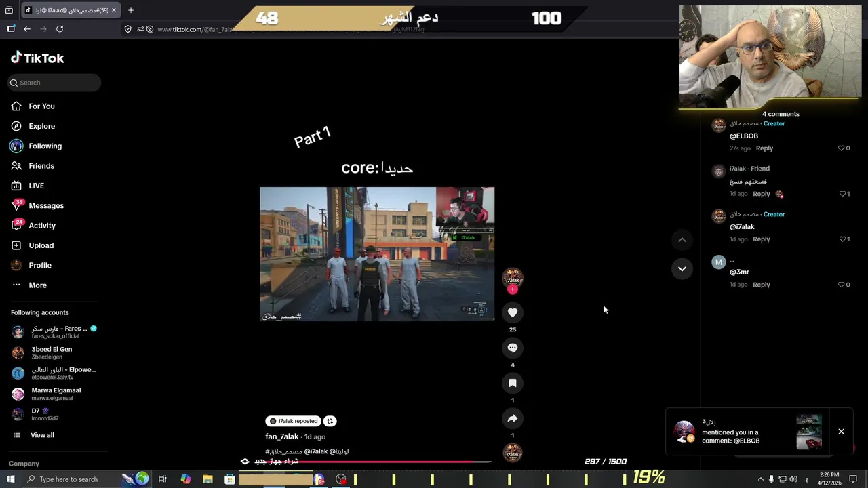
Task: Open Fares Sokar following account
Action: pyautogui.click(x=54, y=332)
